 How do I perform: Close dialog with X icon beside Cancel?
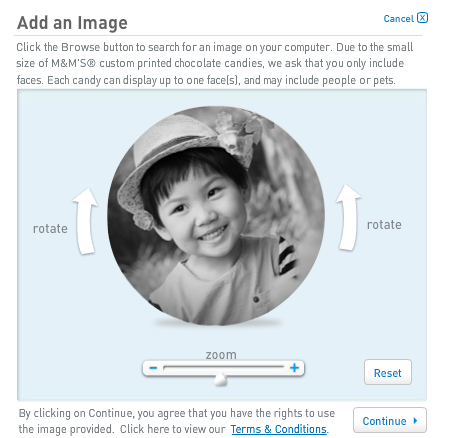(x=422, y=18)
